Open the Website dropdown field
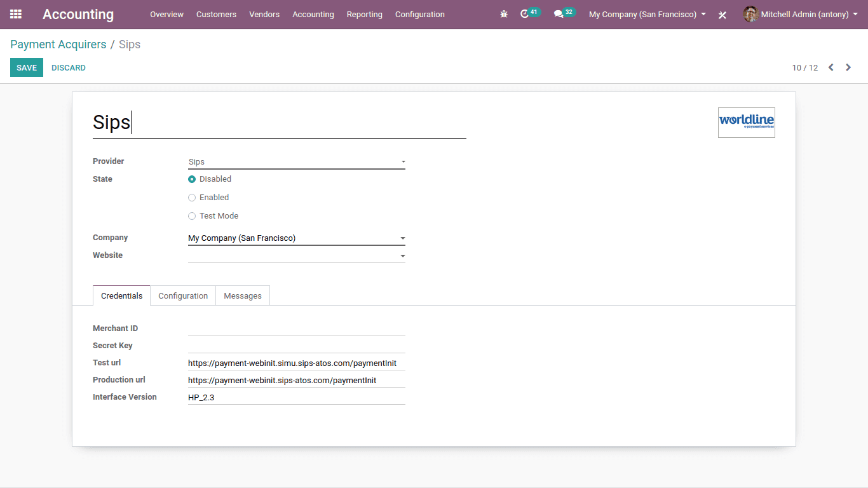Image resolution: width=868 pixels, height=488 pixels. [x=297, y=255]
